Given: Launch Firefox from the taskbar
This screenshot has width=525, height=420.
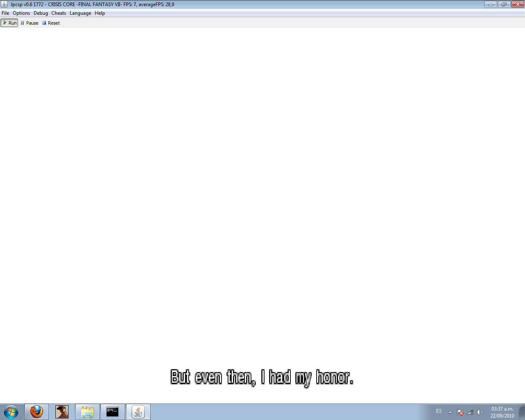Looking at the screenshot, I should click(37, 412).
